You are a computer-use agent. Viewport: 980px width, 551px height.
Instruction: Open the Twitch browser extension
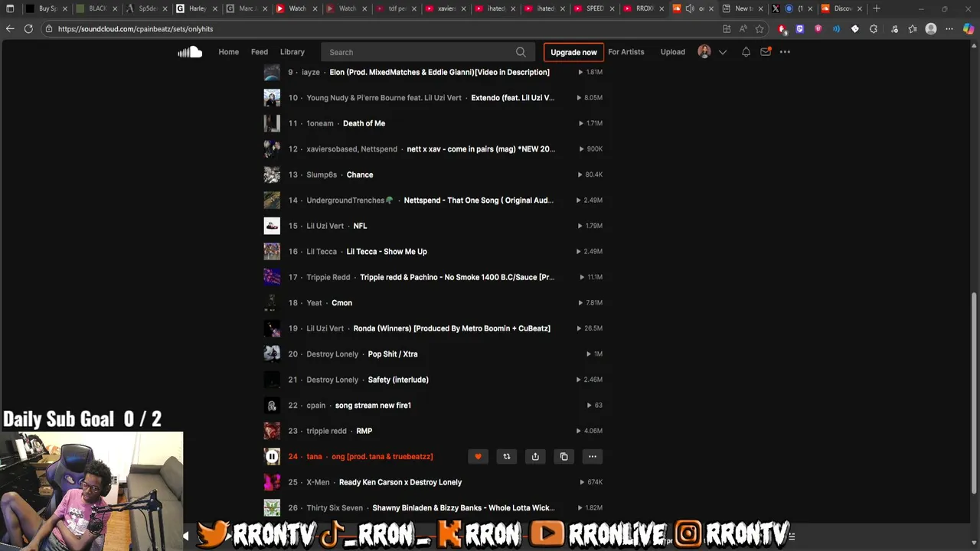click(x=800, y=28)
